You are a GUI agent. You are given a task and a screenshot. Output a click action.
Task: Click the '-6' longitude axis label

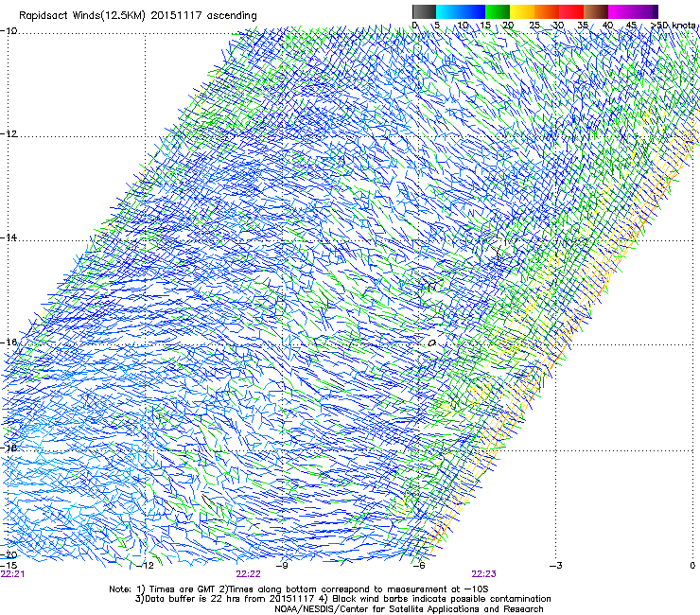(x=418, y=566)
